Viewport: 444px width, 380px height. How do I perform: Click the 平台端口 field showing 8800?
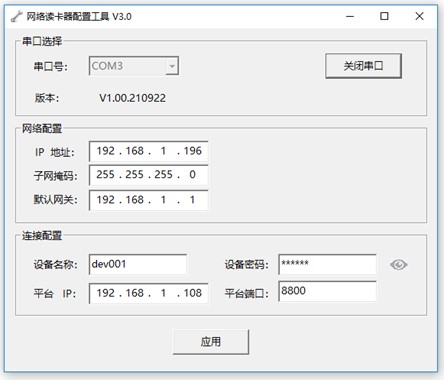pos(327,291)
